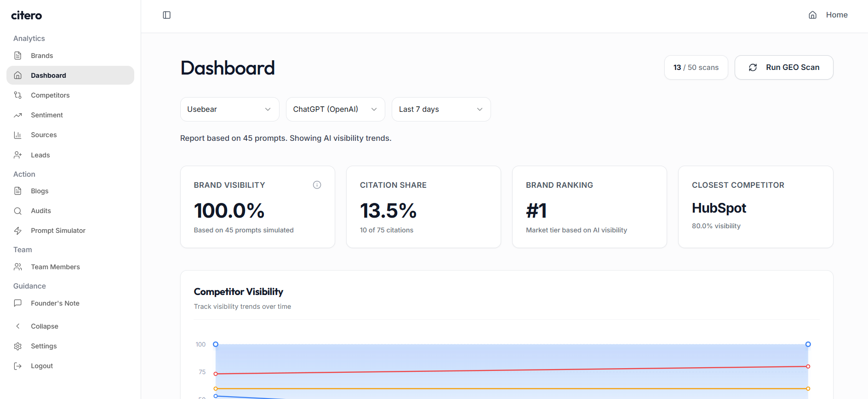
Task: Click the right blue data point at 100
Action: pos(808,344)
